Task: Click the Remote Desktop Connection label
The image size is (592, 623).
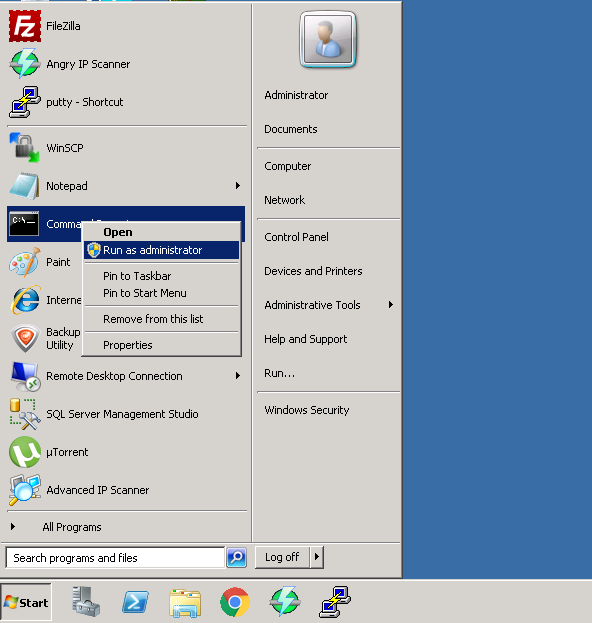Action: click(114, 376)
